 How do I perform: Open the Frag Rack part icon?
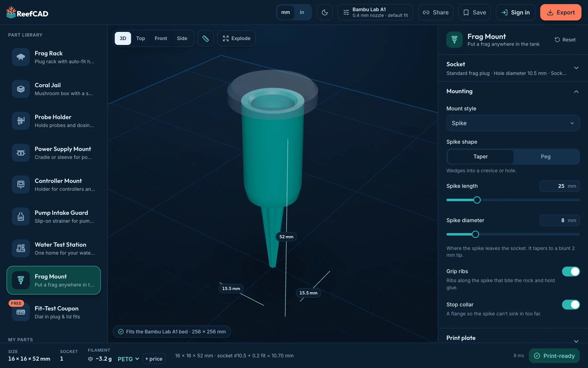[x=21, y=57]
